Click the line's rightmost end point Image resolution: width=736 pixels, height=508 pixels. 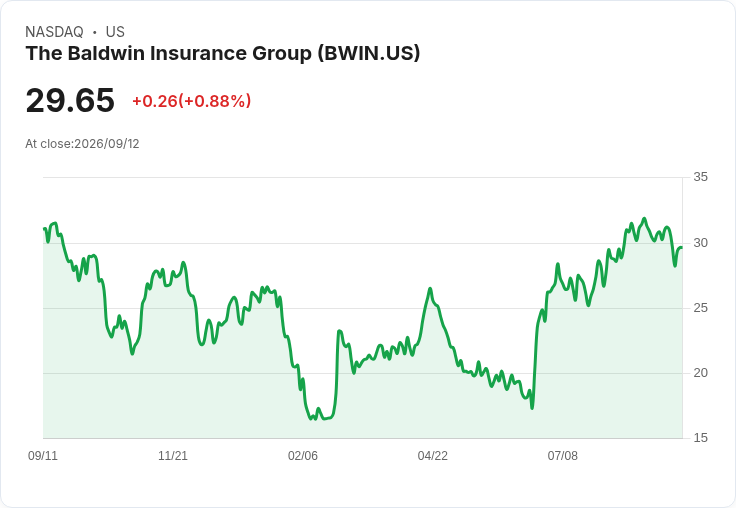[681, 248]
